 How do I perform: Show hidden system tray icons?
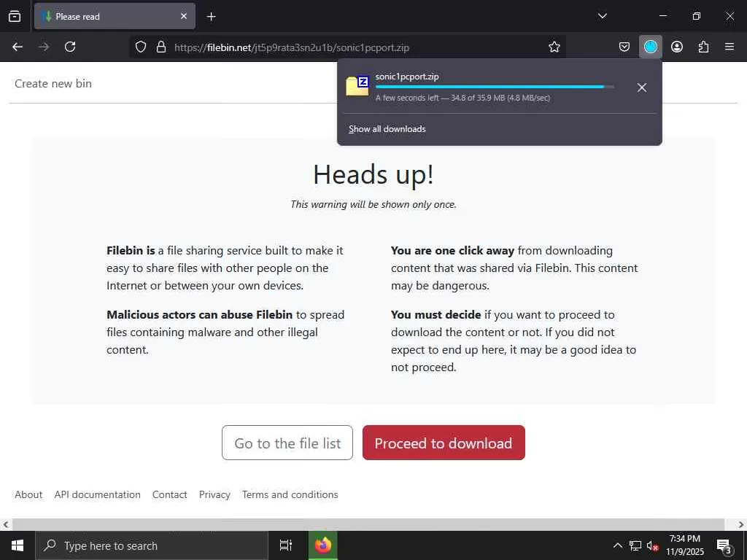[617, 545]
